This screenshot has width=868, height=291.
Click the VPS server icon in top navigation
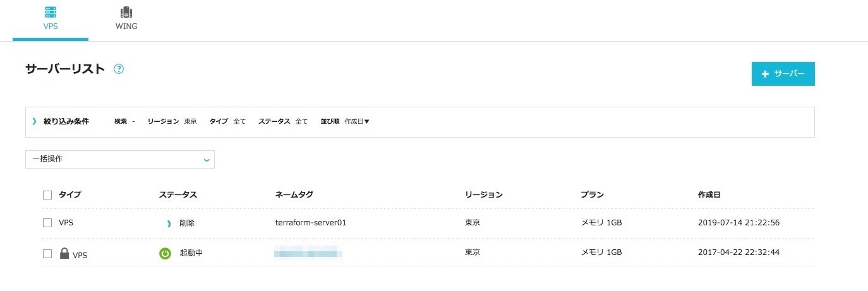51,12
